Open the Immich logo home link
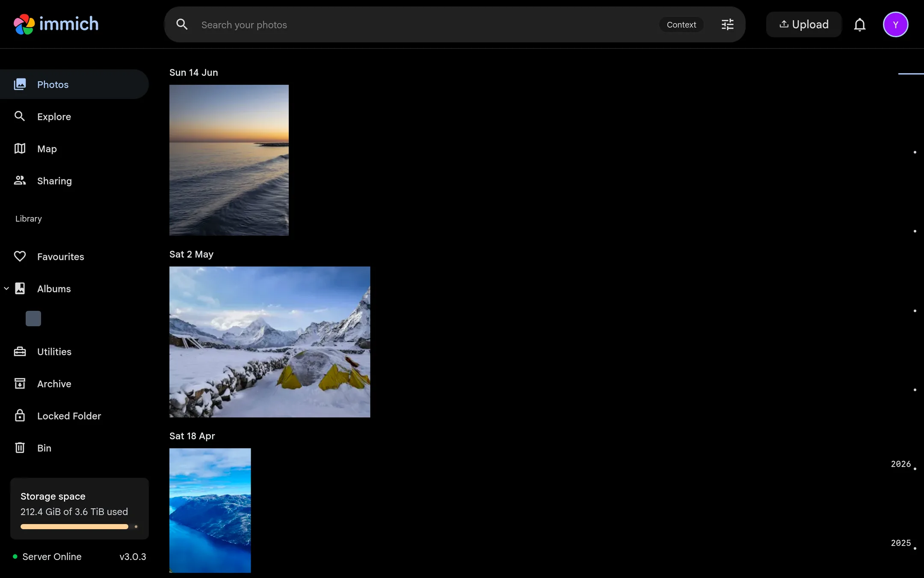The image size is (924, 578). click(x=56, y=24)
